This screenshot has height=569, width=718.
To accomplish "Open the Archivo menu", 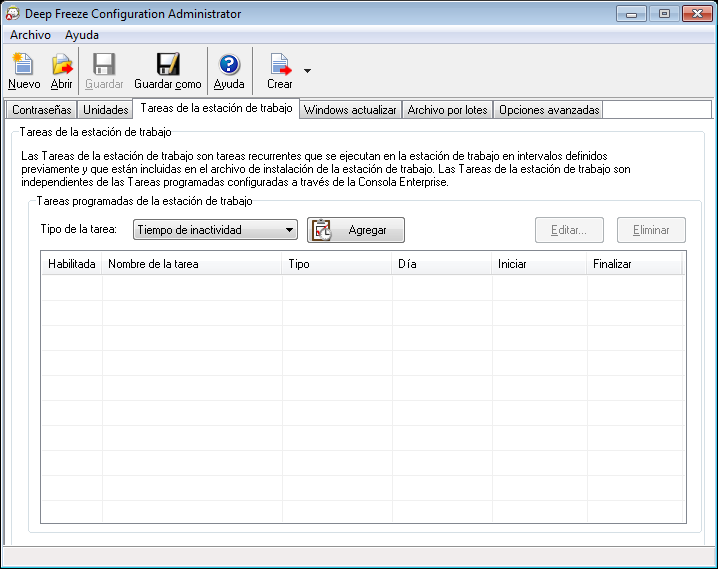I will (x=30, y=35).
